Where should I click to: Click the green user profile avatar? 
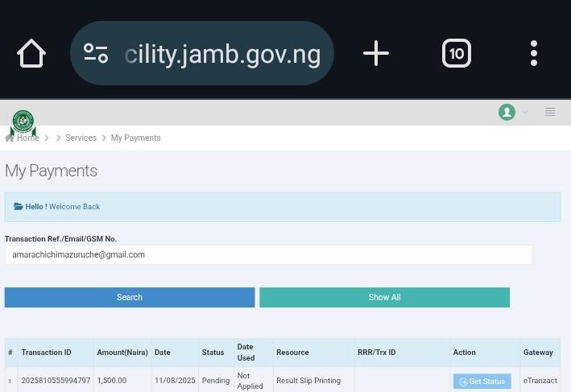[507, 112]
